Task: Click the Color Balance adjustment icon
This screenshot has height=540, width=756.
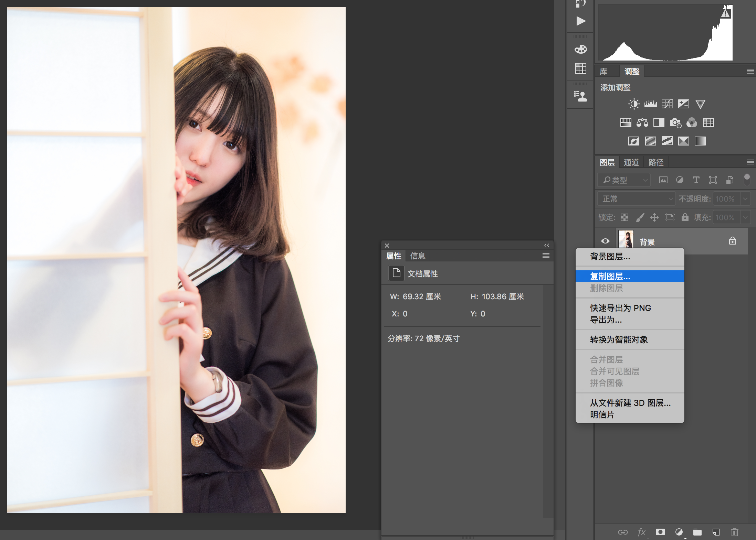Action: tap(642, 123)
